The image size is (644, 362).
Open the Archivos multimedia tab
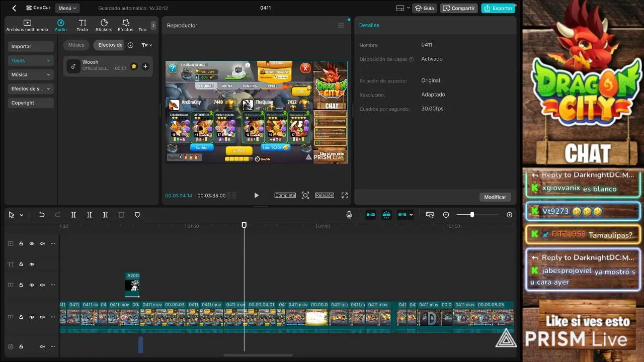pyautogui.click(x=27, y=26)
